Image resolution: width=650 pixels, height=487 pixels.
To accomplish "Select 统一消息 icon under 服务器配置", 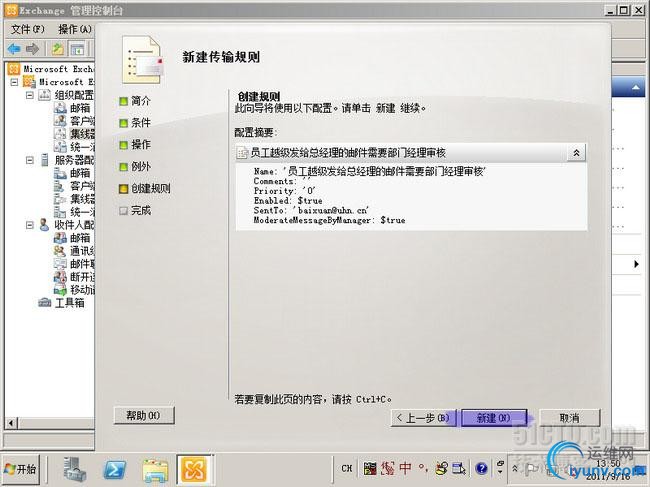I will click(60, 212).
